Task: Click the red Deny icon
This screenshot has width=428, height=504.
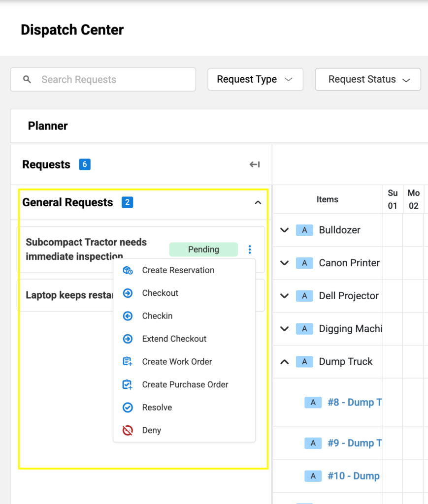Action: coord(128,431)
